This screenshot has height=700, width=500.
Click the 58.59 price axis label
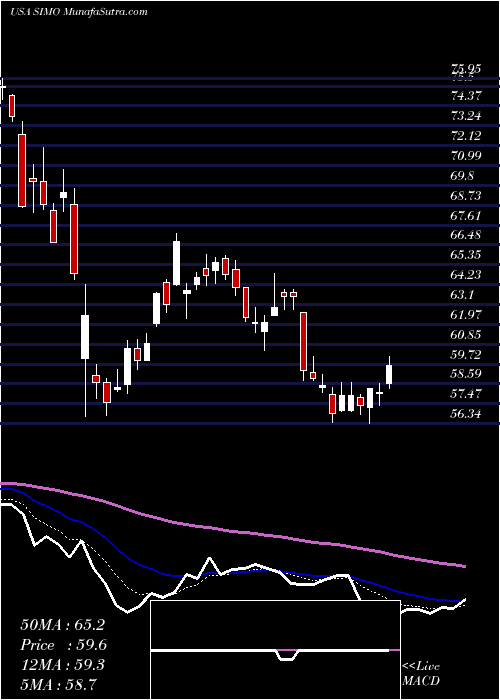click(466, 374)
